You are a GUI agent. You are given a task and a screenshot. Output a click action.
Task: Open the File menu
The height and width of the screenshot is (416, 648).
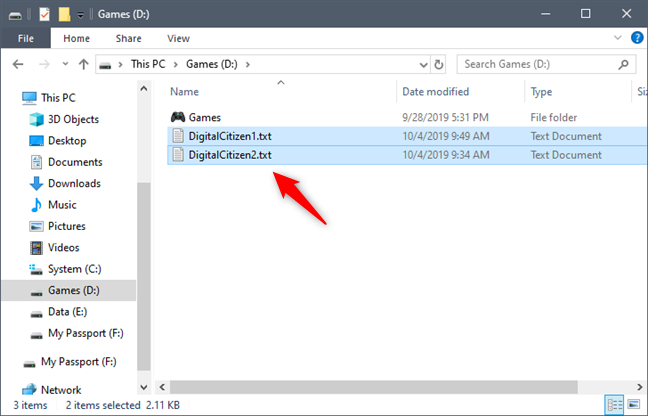(26, 38)
